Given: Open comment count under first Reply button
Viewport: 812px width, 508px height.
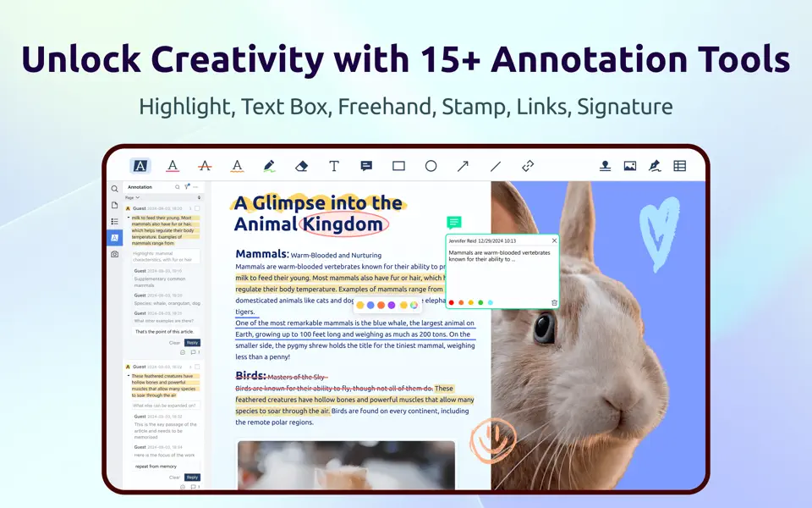Looking at the screenshot, I should tap(195, 352).
